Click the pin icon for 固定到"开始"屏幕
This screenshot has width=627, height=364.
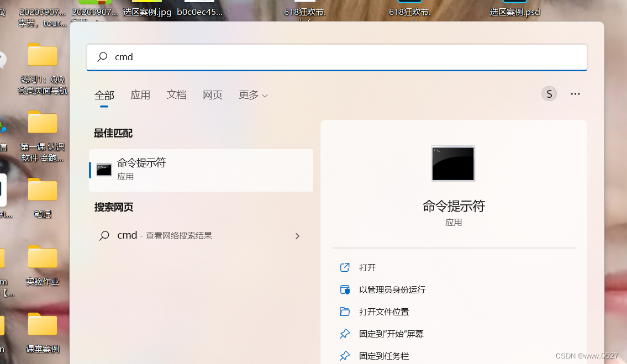click(344, 333)
